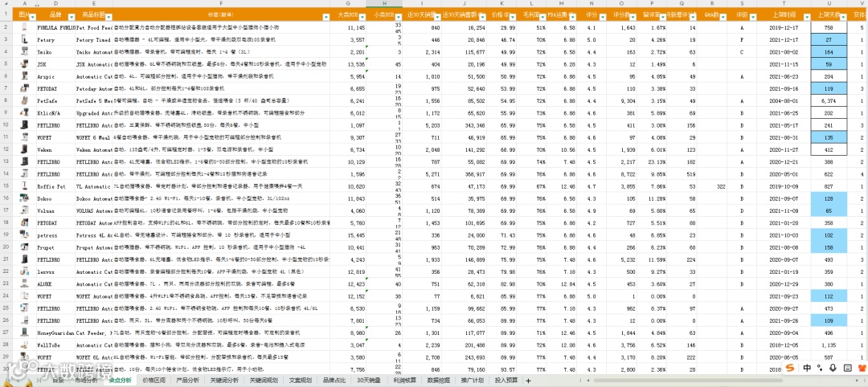Open the 毛利率 filter dropdown

542,17
